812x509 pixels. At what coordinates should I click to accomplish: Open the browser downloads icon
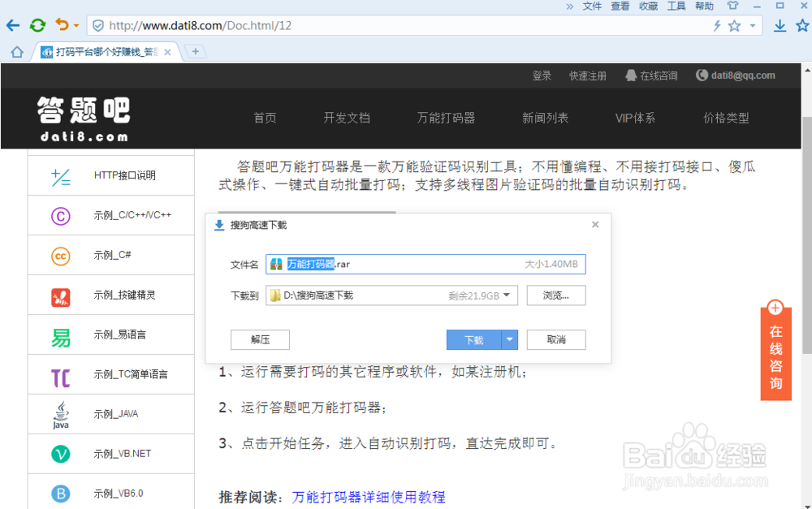click(x=780, y=25)
